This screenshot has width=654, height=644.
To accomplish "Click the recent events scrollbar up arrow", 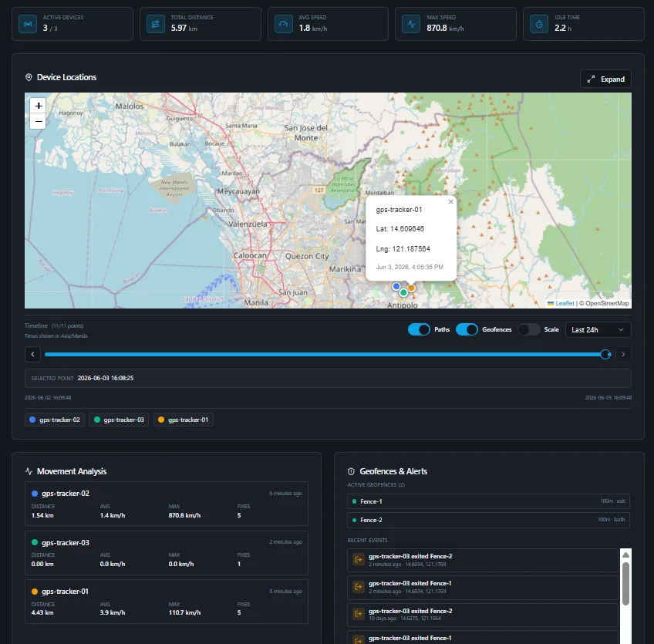I will click(x=625, y=555).
